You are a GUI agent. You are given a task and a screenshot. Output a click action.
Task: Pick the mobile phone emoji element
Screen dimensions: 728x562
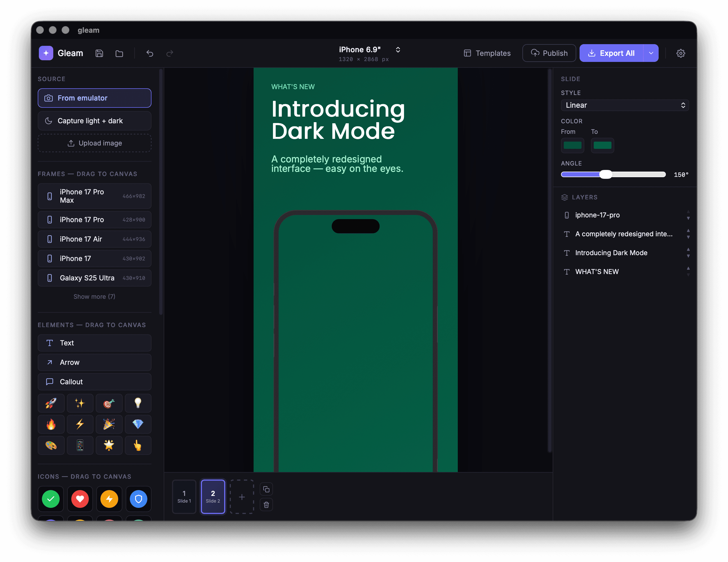click(x=80, y=445)
